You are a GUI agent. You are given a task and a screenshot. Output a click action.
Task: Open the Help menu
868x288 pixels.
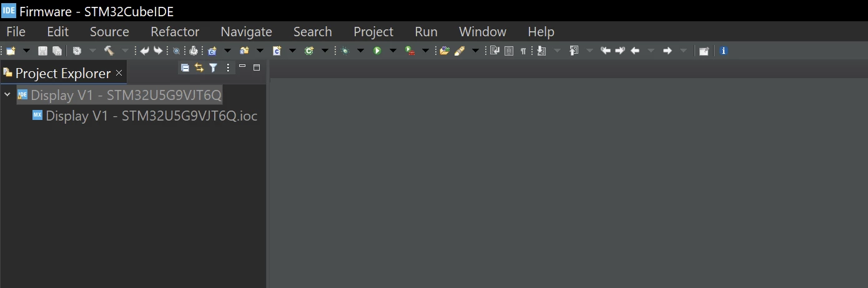[541, 32]
